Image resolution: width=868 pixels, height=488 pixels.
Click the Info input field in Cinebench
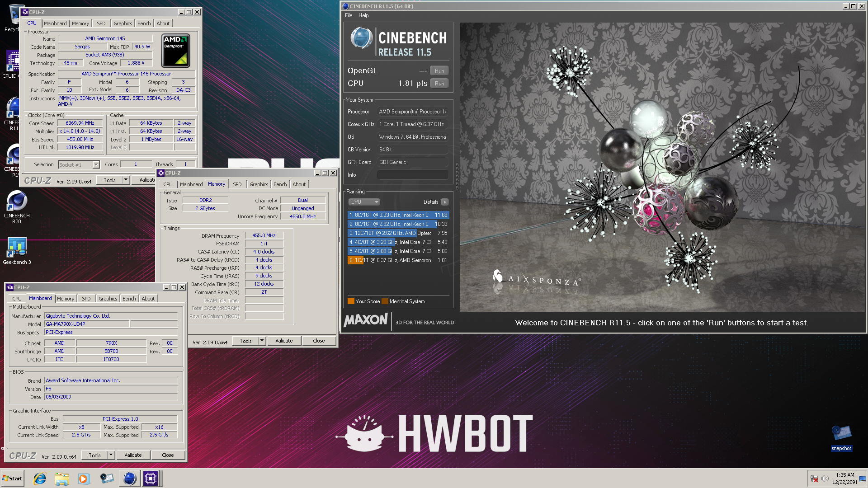tap(412, 175)
